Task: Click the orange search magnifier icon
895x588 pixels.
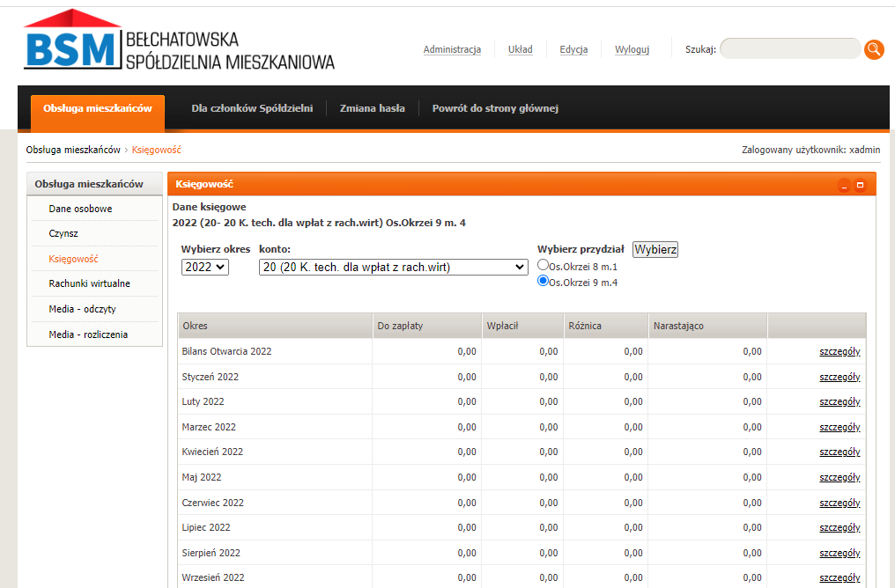Action: 874,49
